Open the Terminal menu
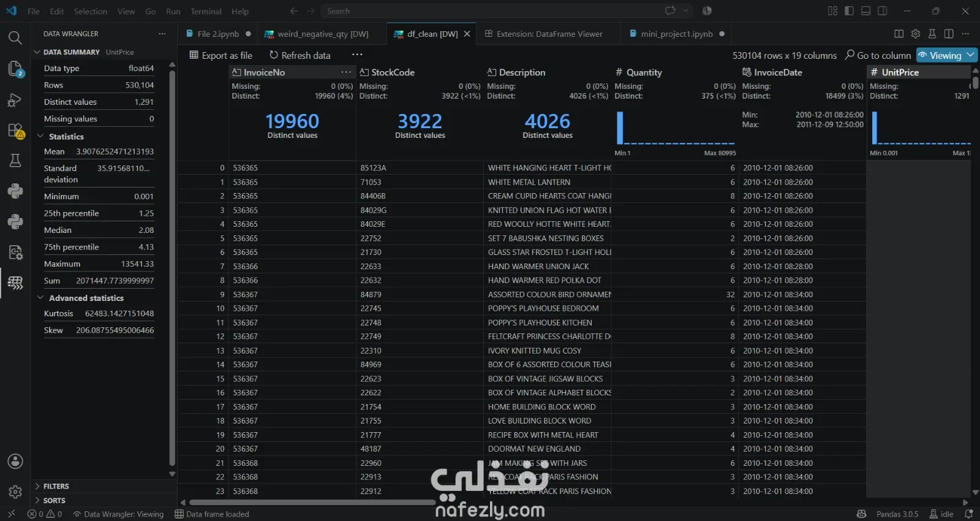The width and height of the screenshot is (980, 521). [206, 11]
